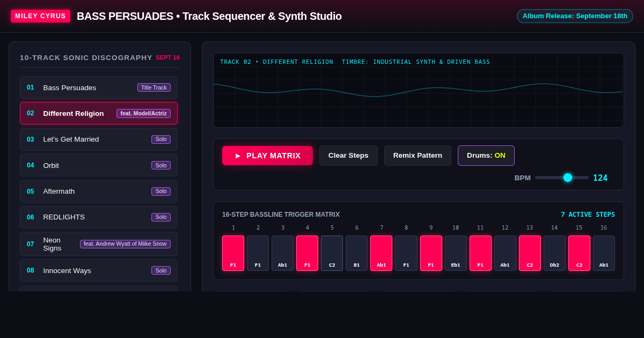644x338 pixels.
Task: Click the MILEY CYRUS artist badge
Action: [40, 16]
